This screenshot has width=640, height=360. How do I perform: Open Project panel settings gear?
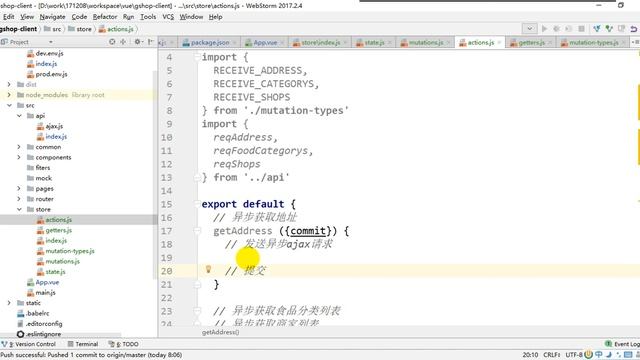[138, 42]
